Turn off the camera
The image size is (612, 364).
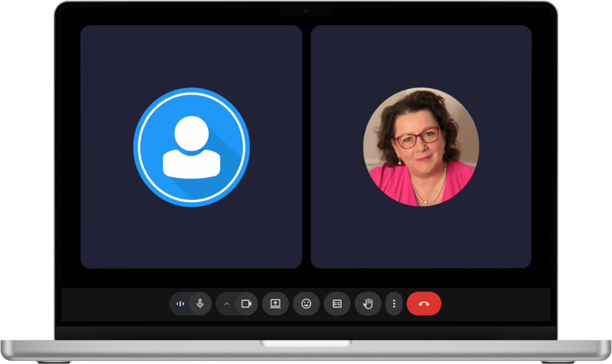coord(246,304)
